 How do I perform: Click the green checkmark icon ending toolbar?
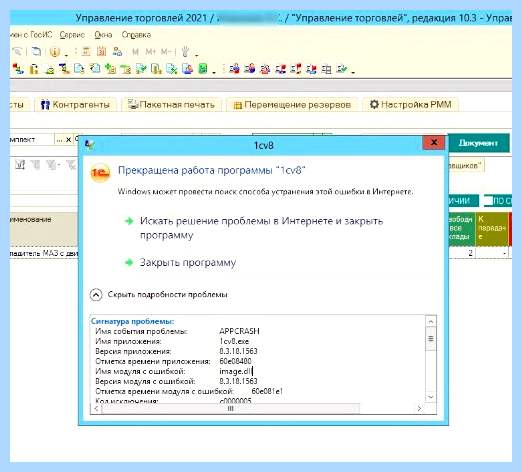(x=342, y=69)
